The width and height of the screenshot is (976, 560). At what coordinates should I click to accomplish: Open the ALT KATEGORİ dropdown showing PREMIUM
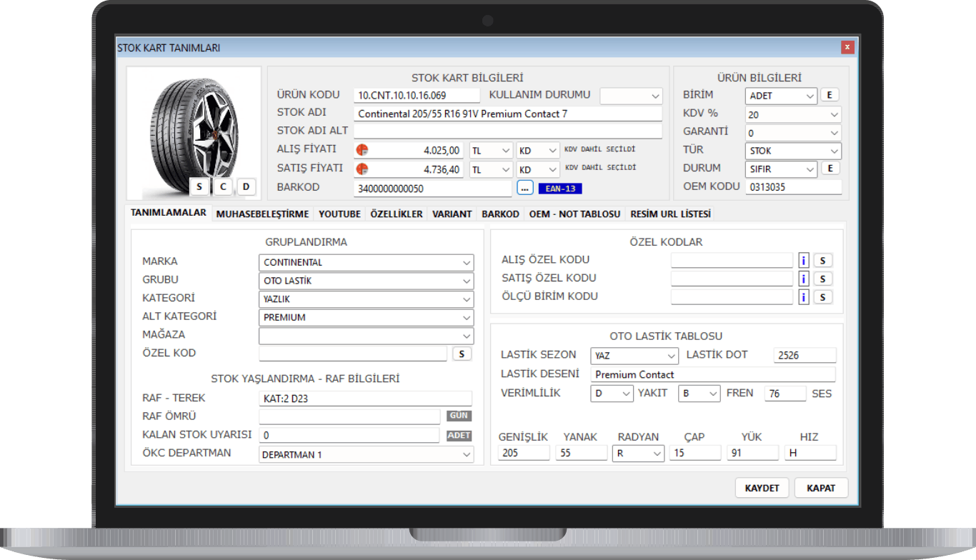(366, 317)
